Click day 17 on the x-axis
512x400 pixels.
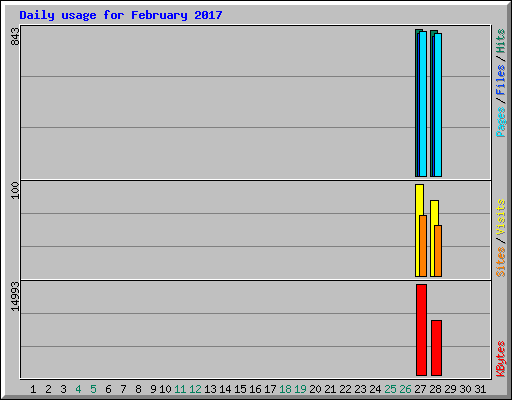click(x=270, y=389)
